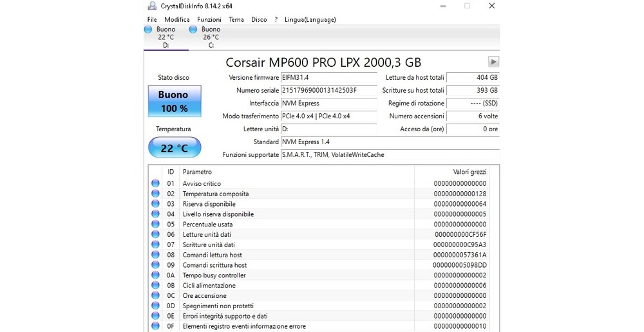Open the Funzioni menu
Viewport: 644px width, 332px height.
click(x=209, y=19)
